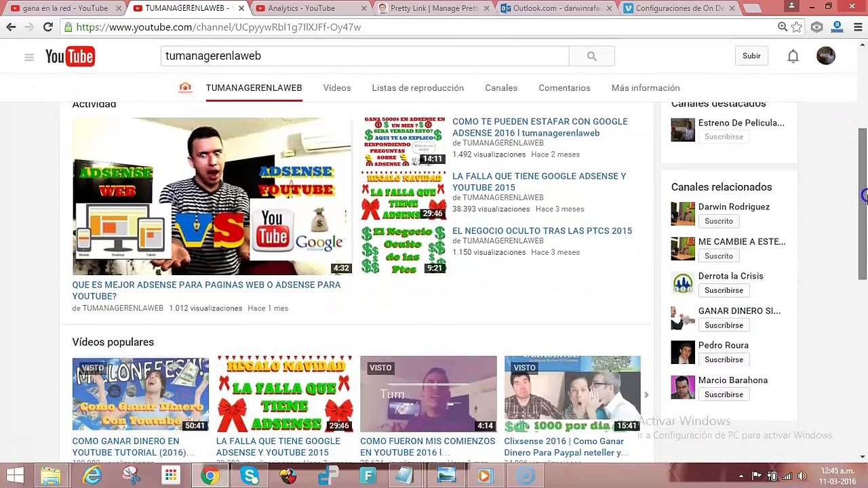Open the Clixsense 15:41 video thumbnail
This screenshot has height=488, width=868.
coord(572,394)
